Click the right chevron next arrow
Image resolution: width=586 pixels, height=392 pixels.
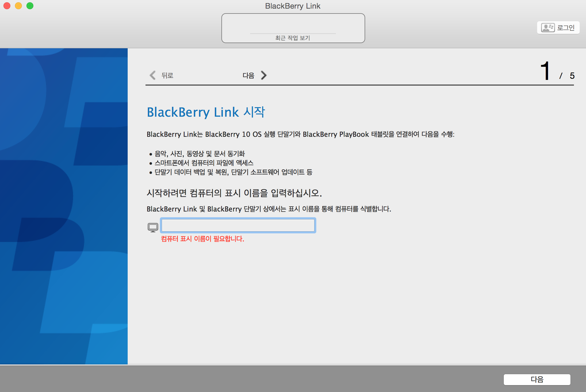pyautogui.click(x=264, y=75)
